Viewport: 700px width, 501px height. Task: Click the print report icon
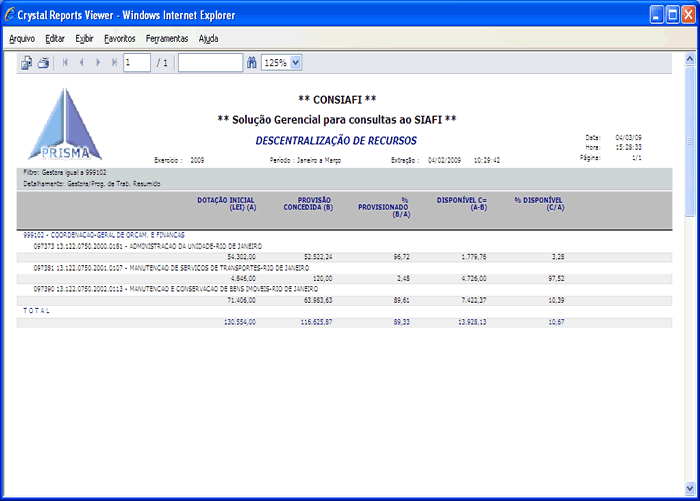coord(43,63)
